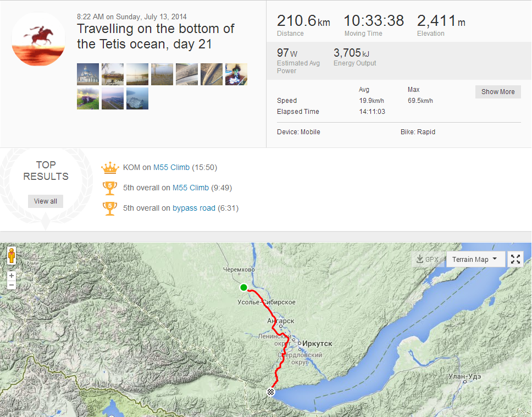The width and height of the screenshot is (532, 417).
Task: Click the Иркутск city label on map
Action: (x=318, y=343)
